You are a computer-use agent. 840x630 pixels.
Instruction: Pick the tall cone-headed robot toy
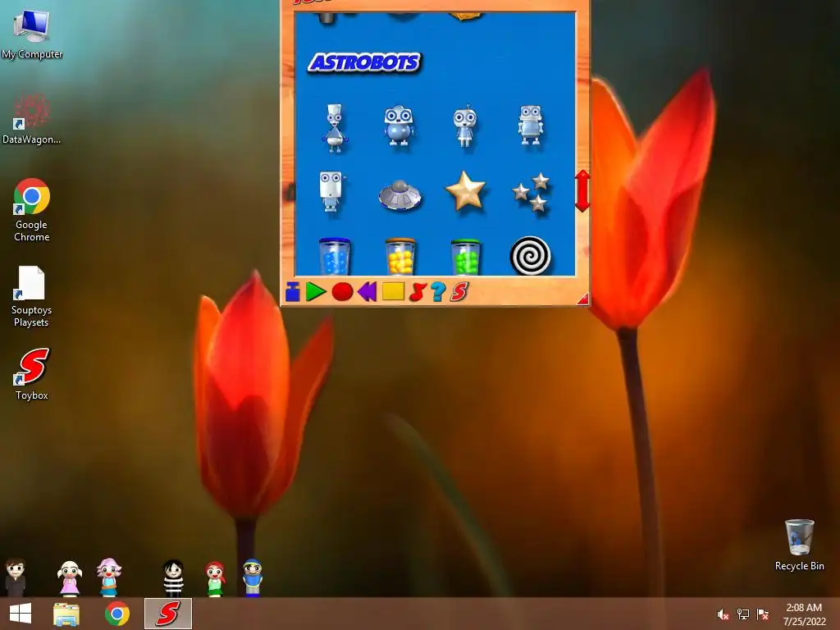pos(335,128)
